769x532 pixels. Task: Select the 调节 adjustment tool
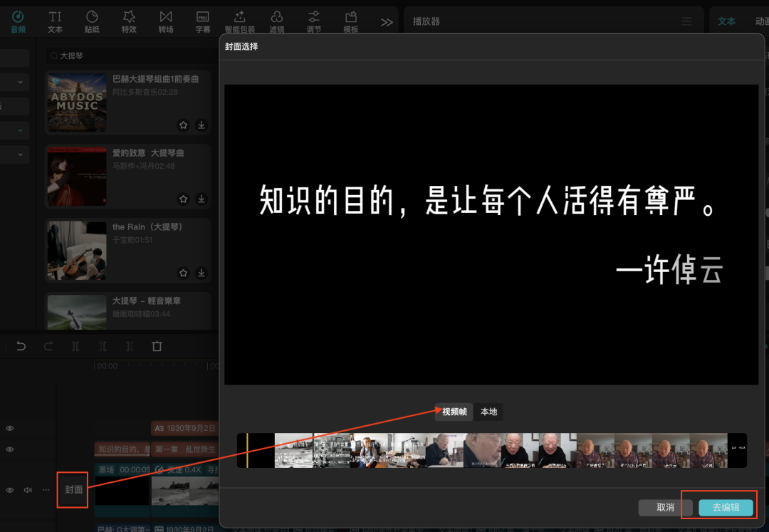tap(313, 20)
